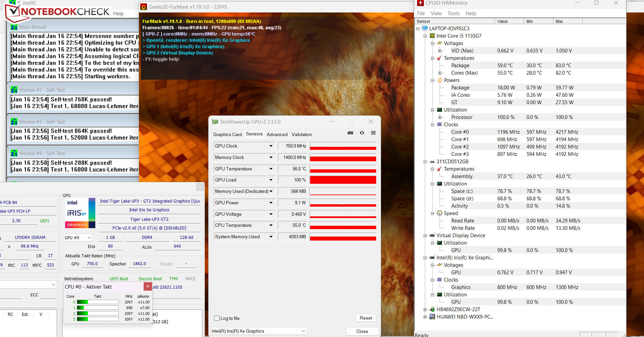Expand the HUAWEI NBD-WXX9 node

click(425, 317)
